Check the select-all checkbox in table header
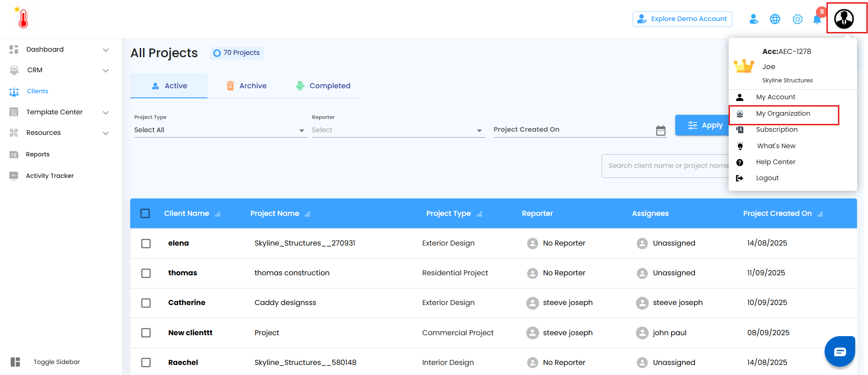 point(145,214)
